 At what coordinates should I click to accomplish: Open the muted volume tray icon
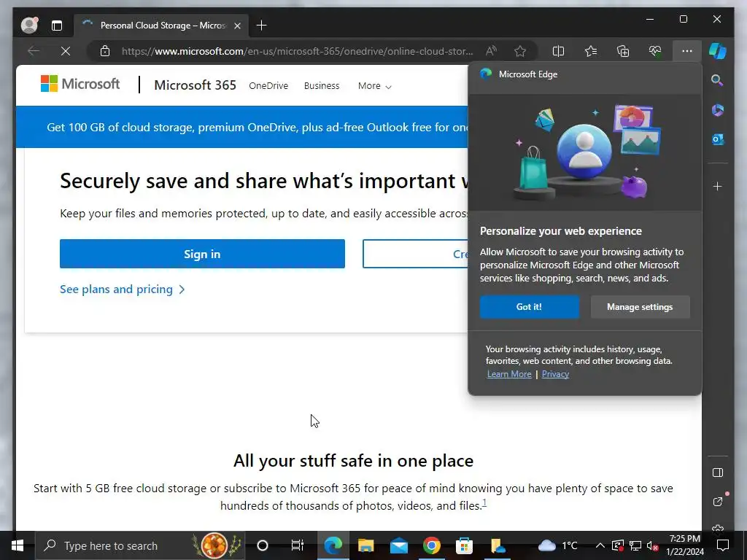652,545
